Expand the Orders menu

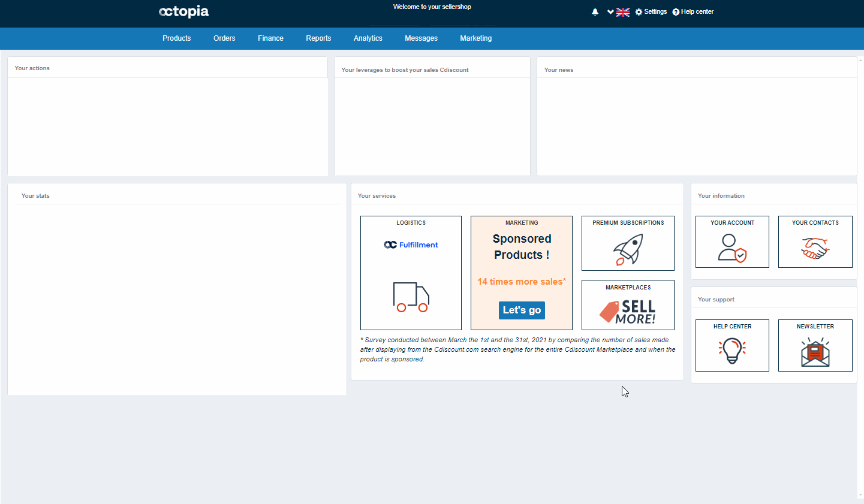(224, 38)
